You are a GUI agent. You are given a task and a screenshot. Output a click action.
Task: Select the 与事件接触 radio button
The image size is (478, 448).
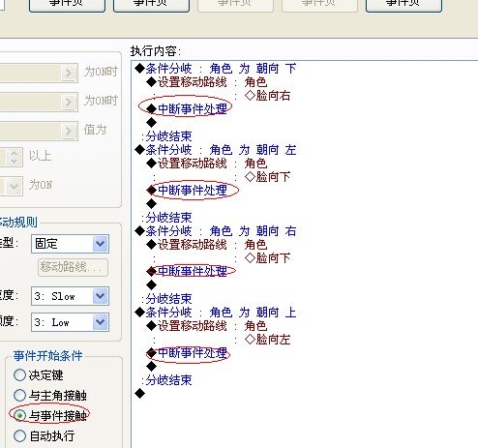pos(50,415)
